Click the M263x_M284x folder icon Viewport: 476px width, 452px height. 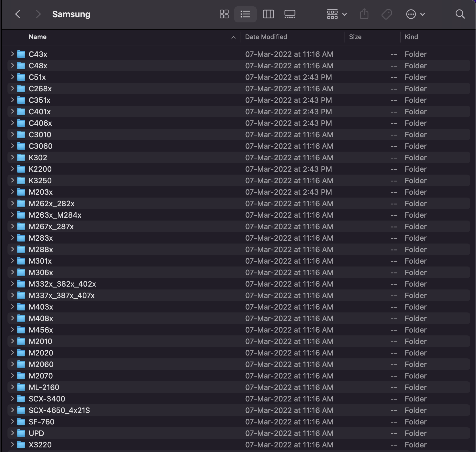coord(21,215)
